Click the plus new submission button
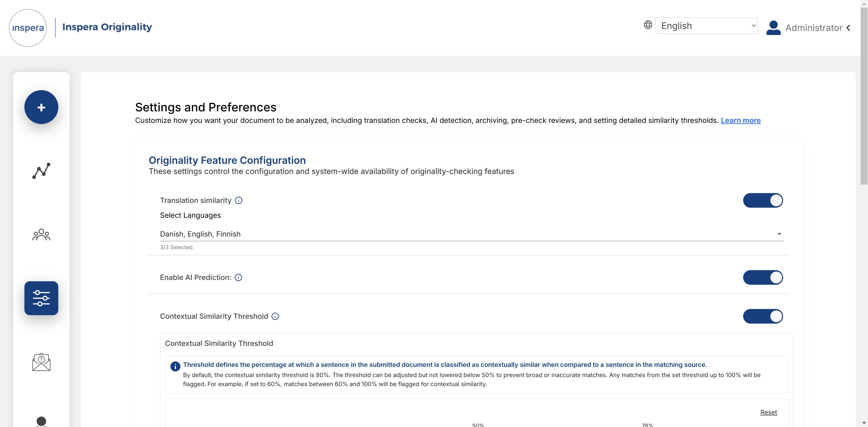This screenshot has height=427, width=868. click(x=41, y=107)
